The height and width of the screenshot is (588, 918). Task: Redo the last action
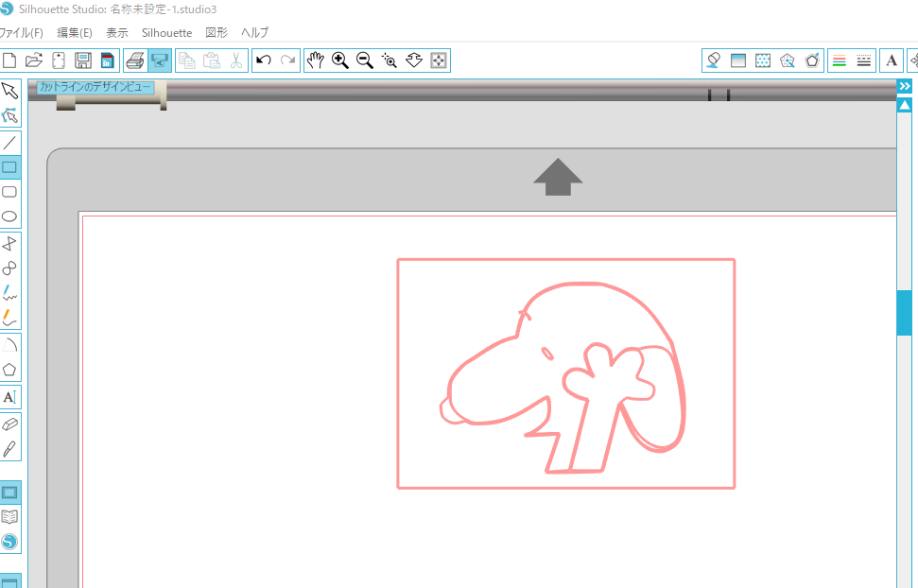point(288,61)
